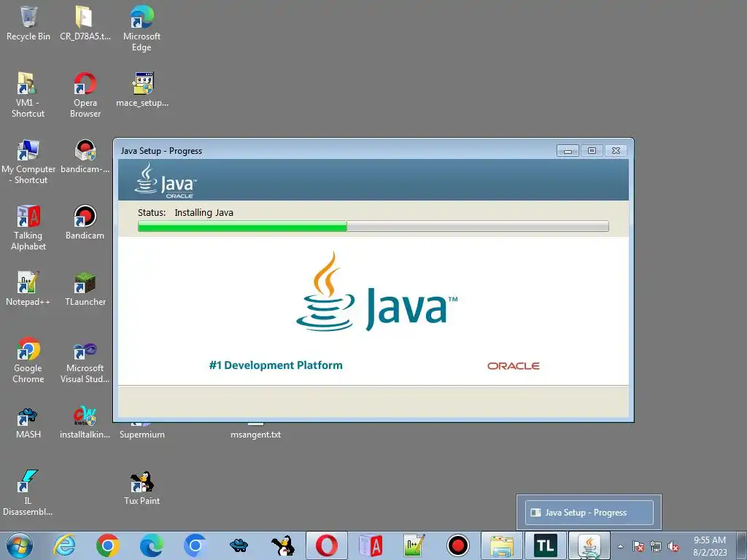The image size is (747, 560).
Task: Switch to Windows Explorer taskbar button
Action: pos(502,545)
